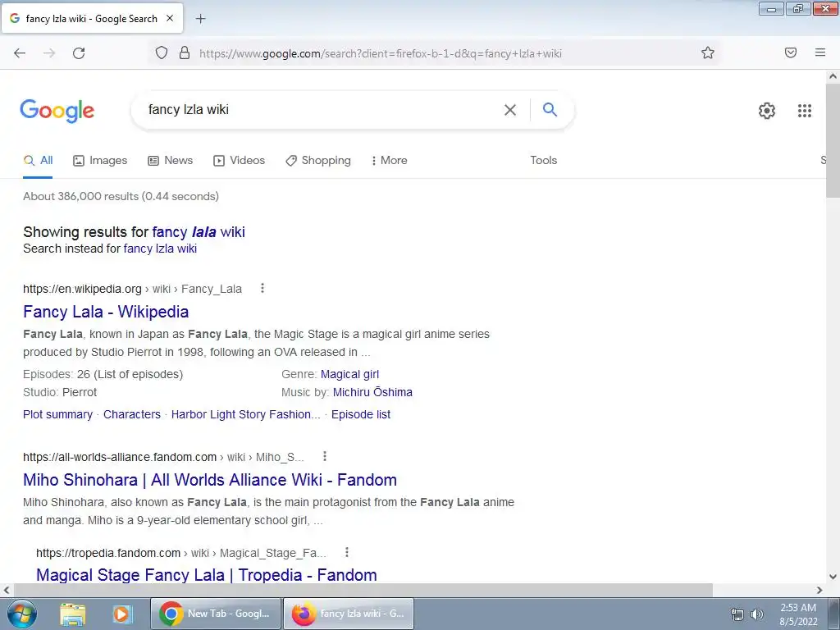840x630 pixels.
Task: Switch to the Chrome New Tab window
Action: pos(216,614)
